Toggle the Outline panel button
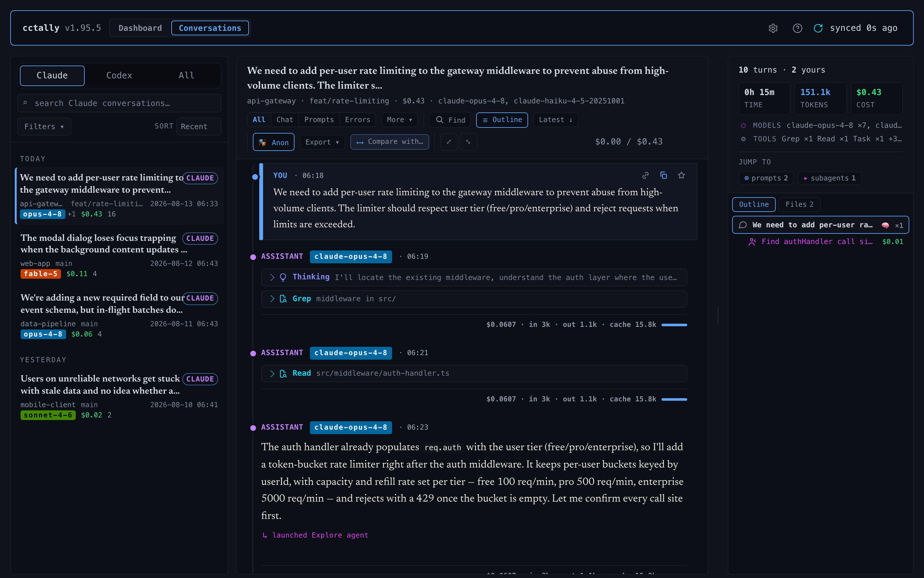Viewport: 924px width, 578px height. (502, 120)
